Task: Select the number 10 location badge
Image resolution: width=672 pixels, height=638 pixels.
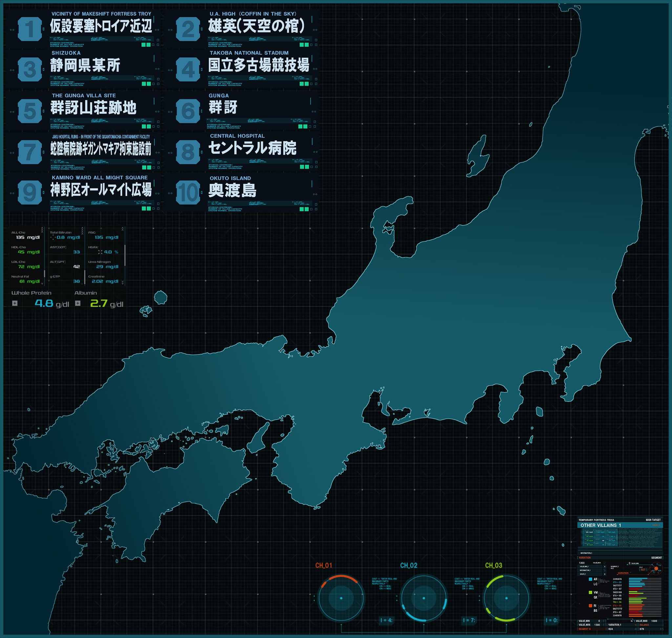Action: 188,193
